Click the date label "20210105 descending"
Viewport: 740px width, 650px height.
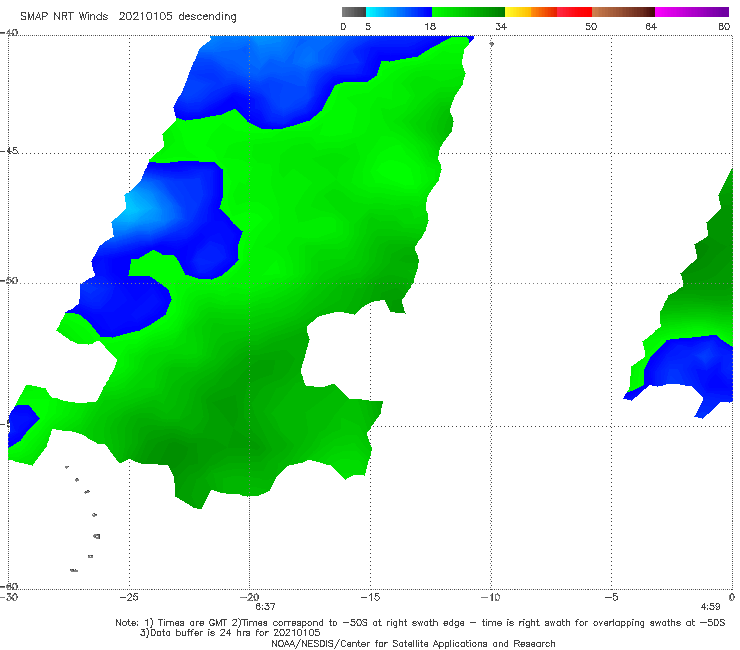point(177,16)
